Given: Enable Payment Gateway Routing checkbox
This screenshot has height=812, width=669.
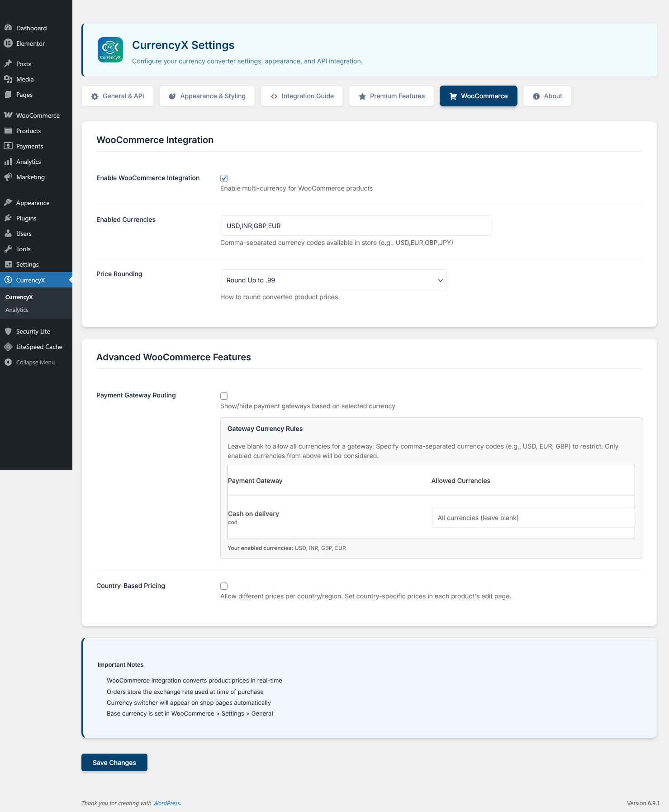Looking at the screenshot, I should click(224, 396).
